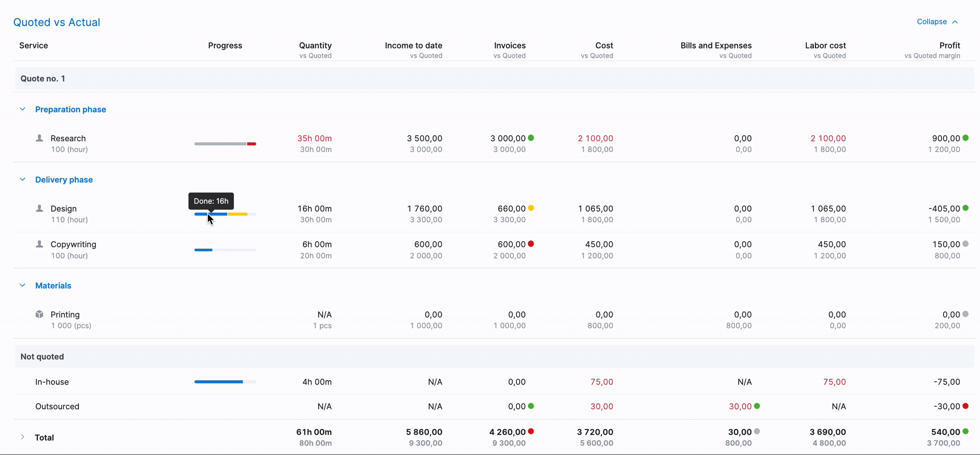Click the Copywriting progress bar
The width and height of the screenshot is (980, 455).
pyautogui.click(x=225, y=250)
